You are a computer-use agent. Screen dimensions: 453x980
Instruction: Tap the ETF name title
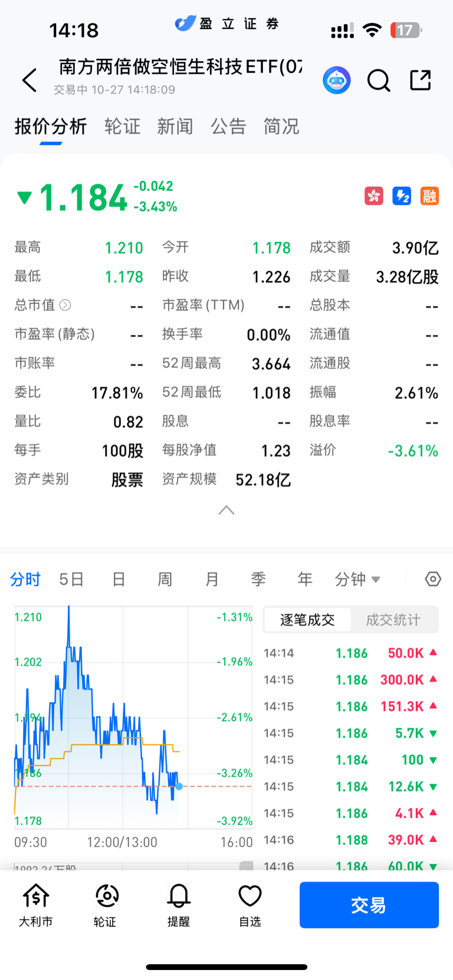coord(180,67)
